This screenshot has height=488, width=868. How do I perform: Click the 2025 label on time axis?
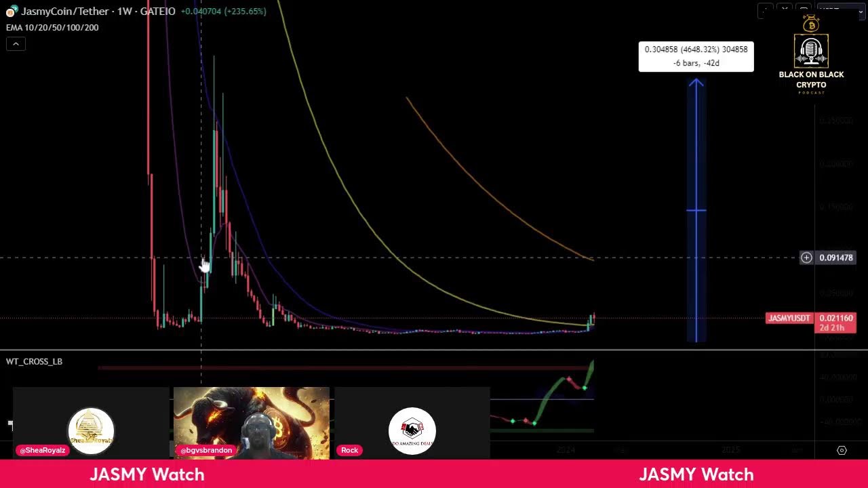(730, 450)
